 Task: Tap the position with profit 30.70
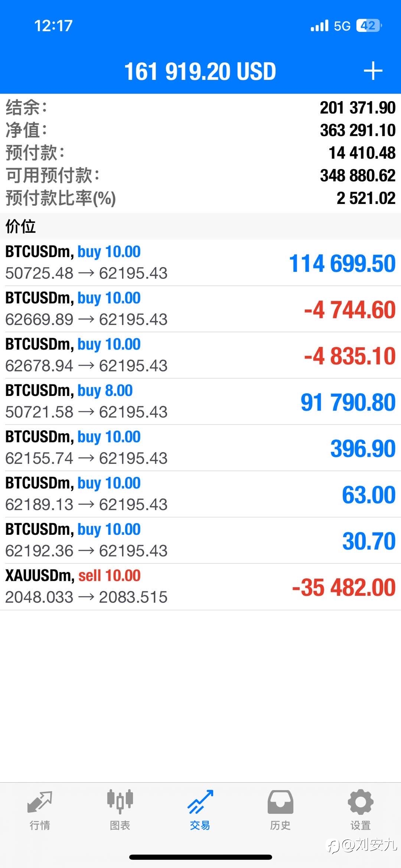pos(200,540)
